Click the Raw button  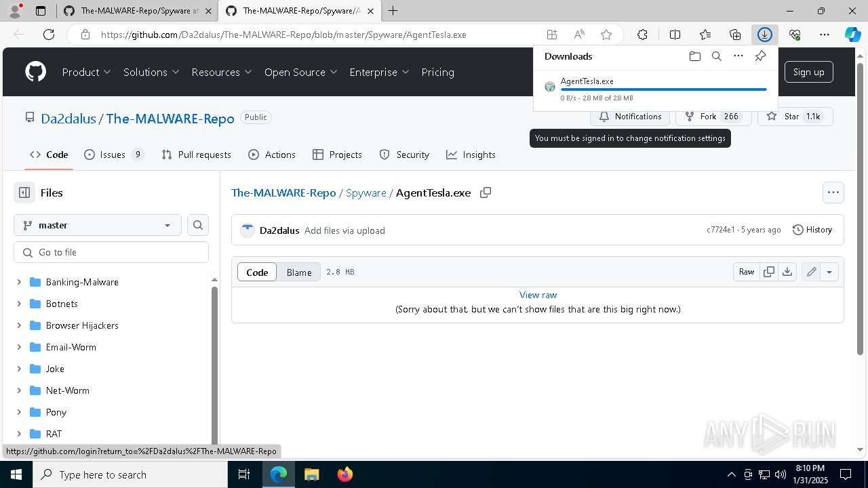(747, 272)
